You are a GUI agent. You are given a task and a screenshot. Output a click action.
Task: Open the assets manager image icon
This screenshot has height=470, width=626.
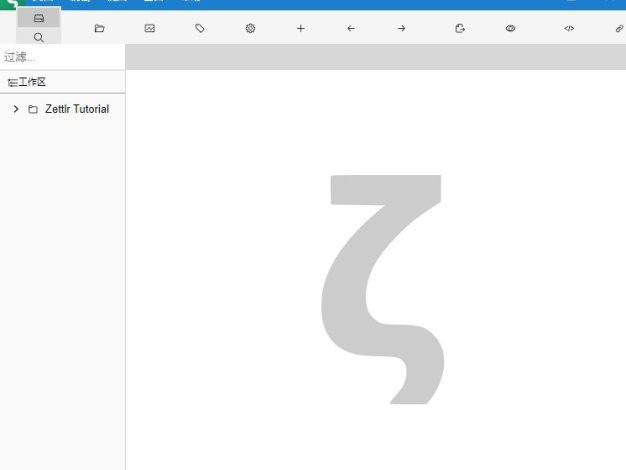pyautogui.click(x=150, y=28)
